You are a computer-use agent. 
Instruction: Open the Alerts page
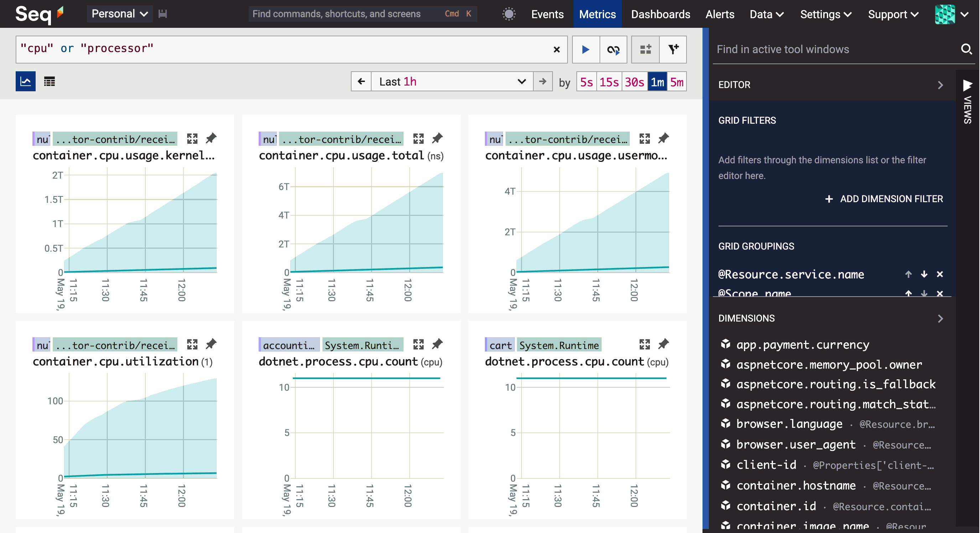click(720, 14)
